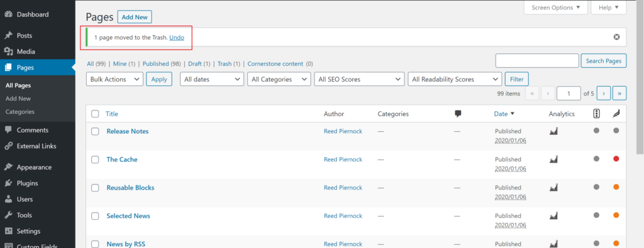Viewport: 644px width, 248px height.
Task: Open The Cache page title
Action: coord(122,159)
